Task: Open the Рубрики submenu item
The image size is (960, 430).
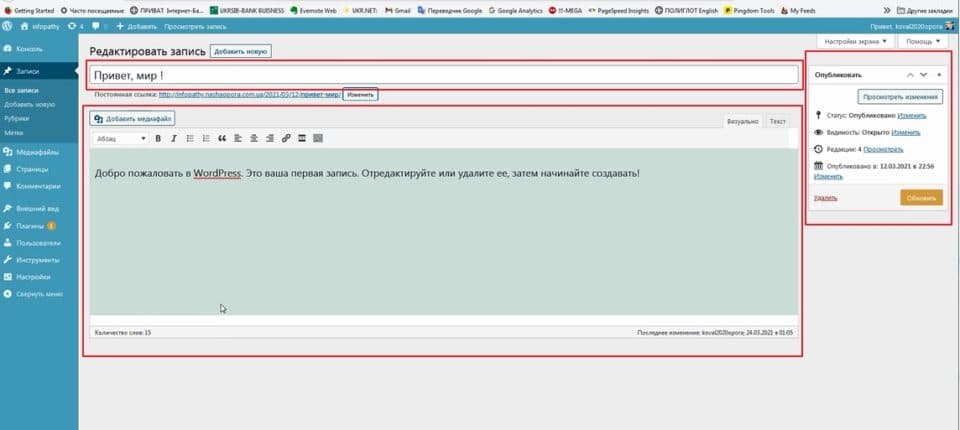Action: point(17,119)
